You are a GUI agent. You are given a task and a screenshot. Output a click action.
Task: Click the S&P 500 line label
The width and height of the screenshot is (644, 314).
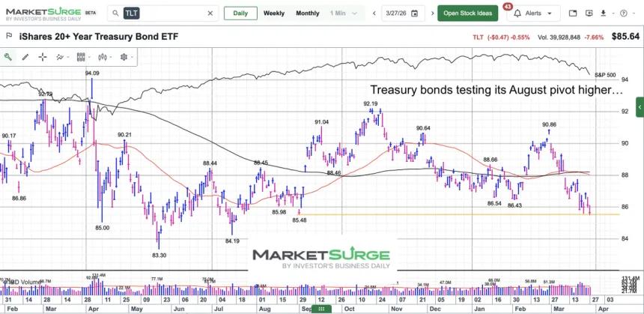pos(605,75)
